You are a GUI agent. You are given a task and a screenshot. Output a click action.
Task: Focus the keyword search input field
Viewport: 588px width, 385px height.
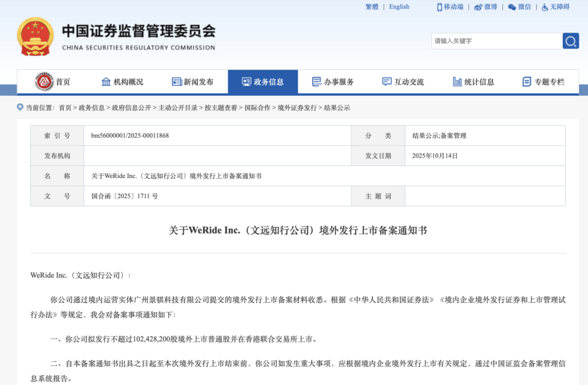click(497, 41)
